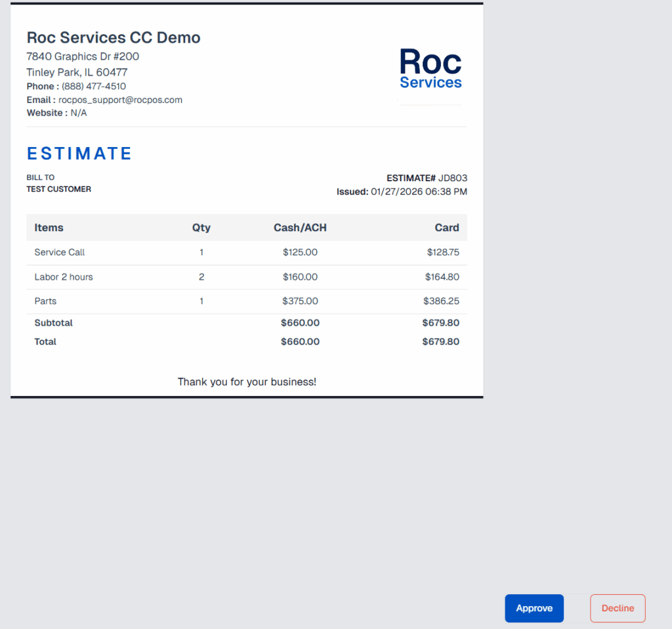Viewport: 672px width, 629px height.
Task: Click the (888) 477-4510 phone number
Action: click(94, 86)
